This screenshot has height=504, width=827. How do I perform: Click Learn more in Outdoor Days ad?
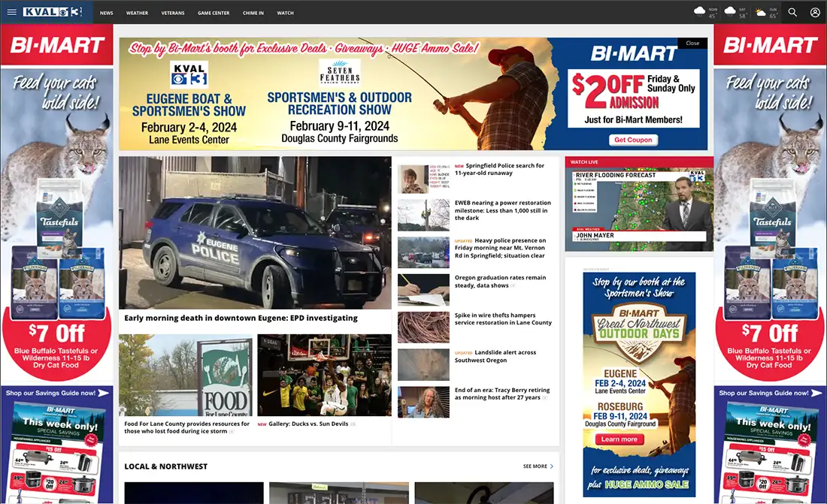pos(619,439)
